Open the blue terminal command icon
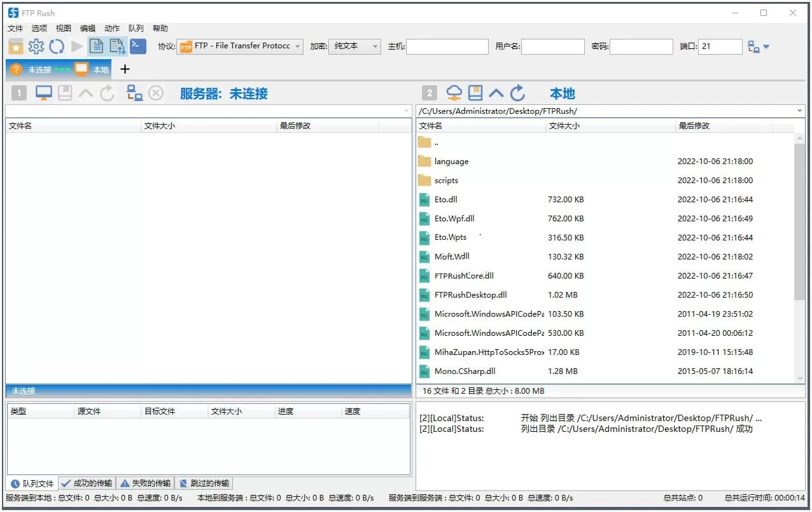Screen dimensions: 812x512 [x=138, y=46]
